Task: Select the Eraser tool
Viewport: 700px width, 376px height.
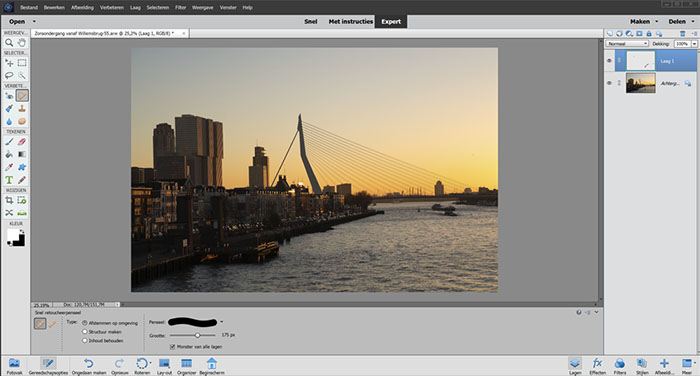Action: click(22, 142)
